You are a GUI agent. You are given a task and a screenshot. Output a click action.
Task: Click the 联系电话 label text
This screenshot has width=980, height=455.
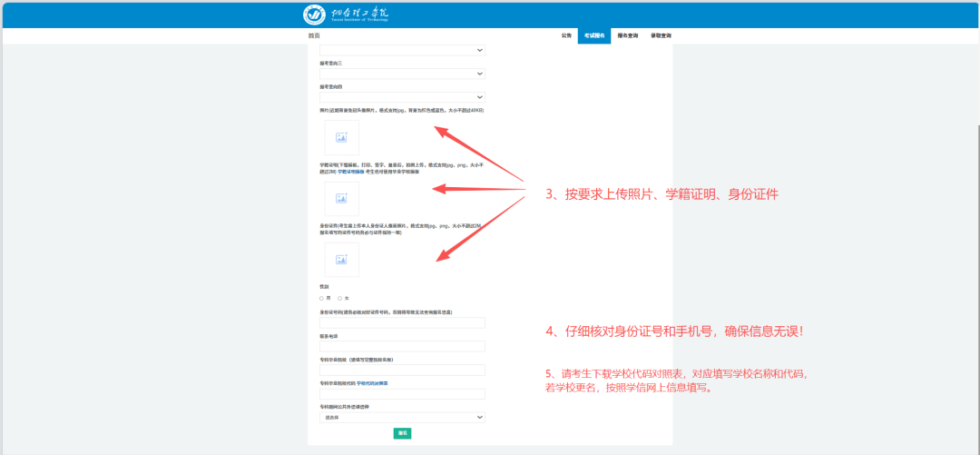328,336
